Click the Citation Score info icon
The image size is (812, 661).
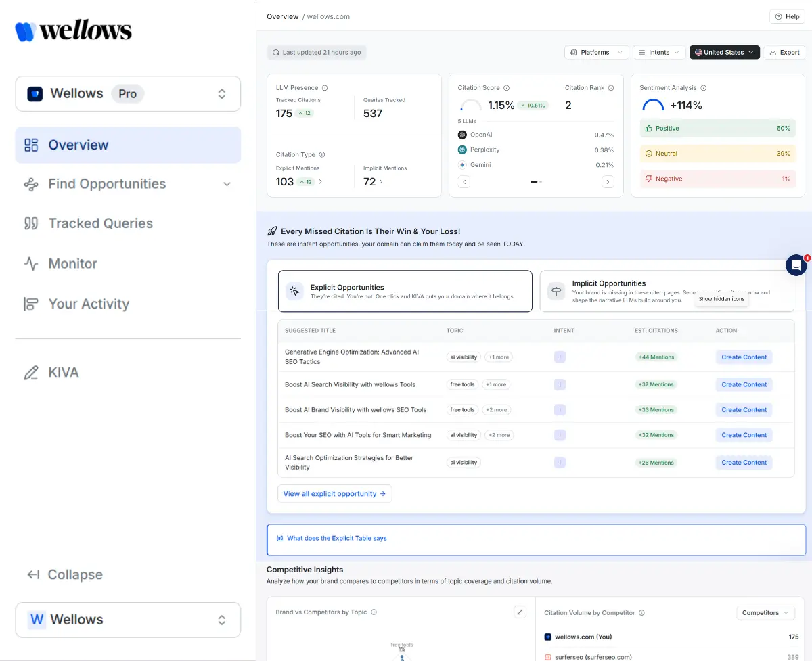pyautogui.click(x=507, y=88)
